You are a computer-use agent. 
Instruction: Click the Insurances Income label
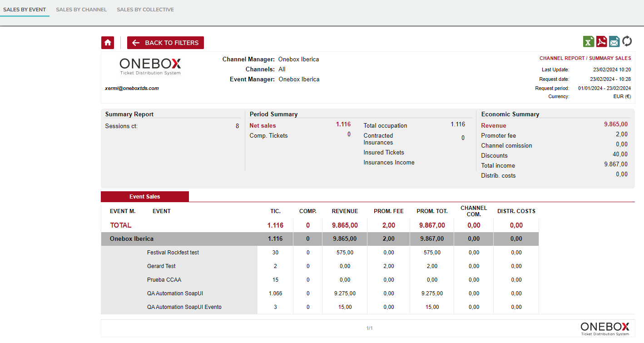[389, 163]
